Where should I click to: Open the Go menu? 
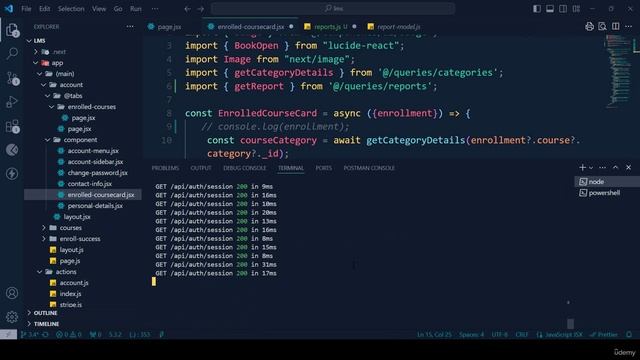click(118, 9)
